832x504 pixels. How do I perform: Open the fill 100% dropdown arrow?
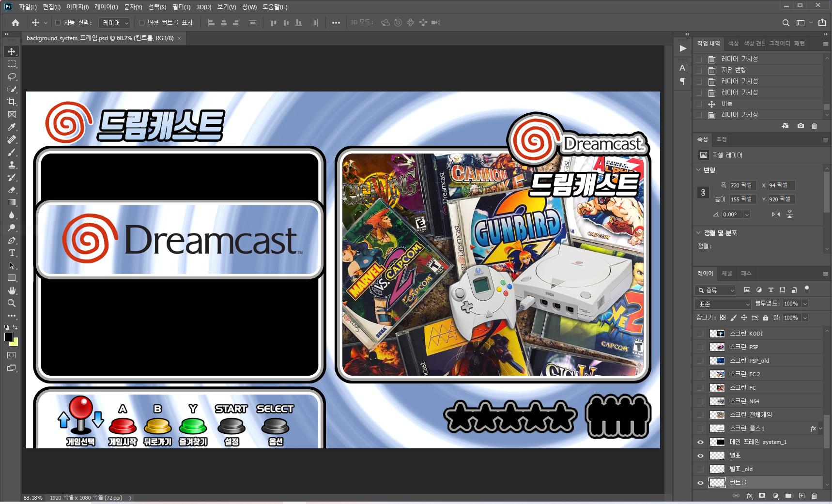pos(805,318)
